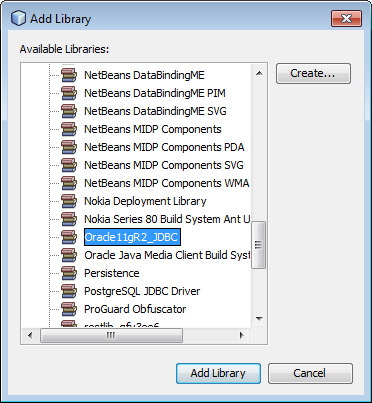Select NetBeans MIDP Components SVG
372x403 pixels.
coord(164,165)
